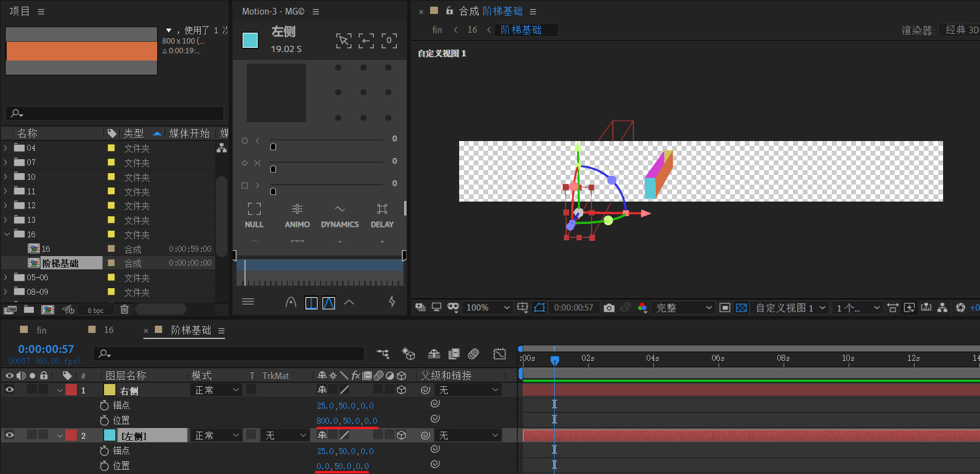Open the 阶梯基础 timeline panel menu
Screen dimensions: 980x474
tap(221, 331)
